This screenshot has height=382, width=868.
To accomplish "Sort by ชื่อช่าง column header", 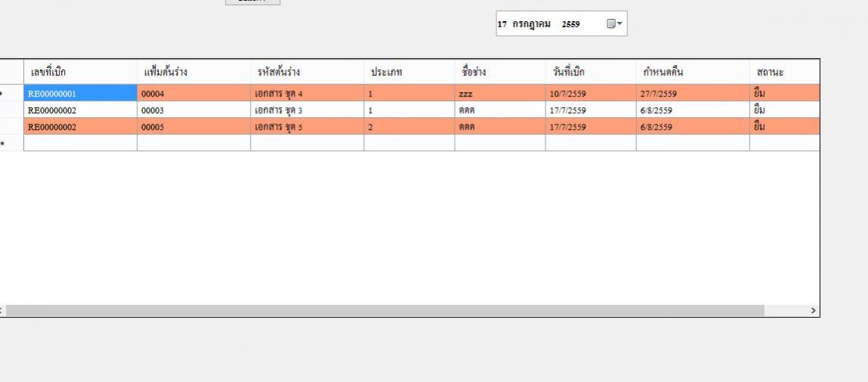I will point(500,72).
